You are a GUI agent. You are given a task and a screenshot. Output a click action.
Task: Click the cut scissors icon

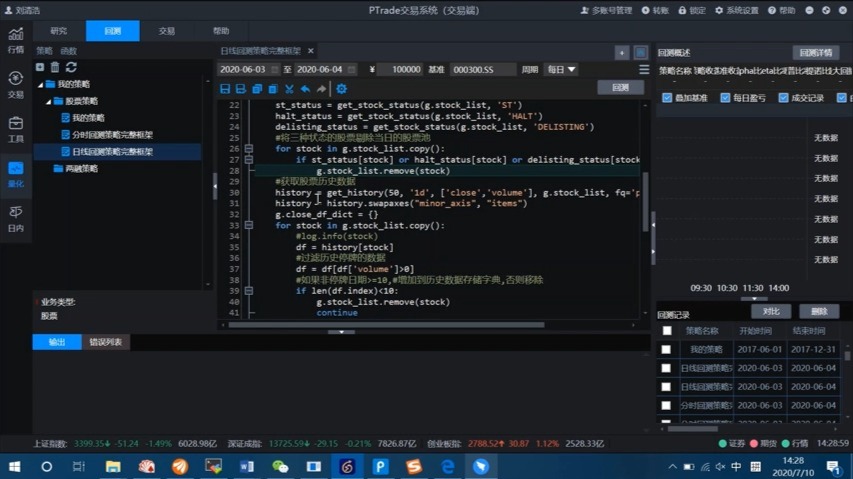pos(289,89)
